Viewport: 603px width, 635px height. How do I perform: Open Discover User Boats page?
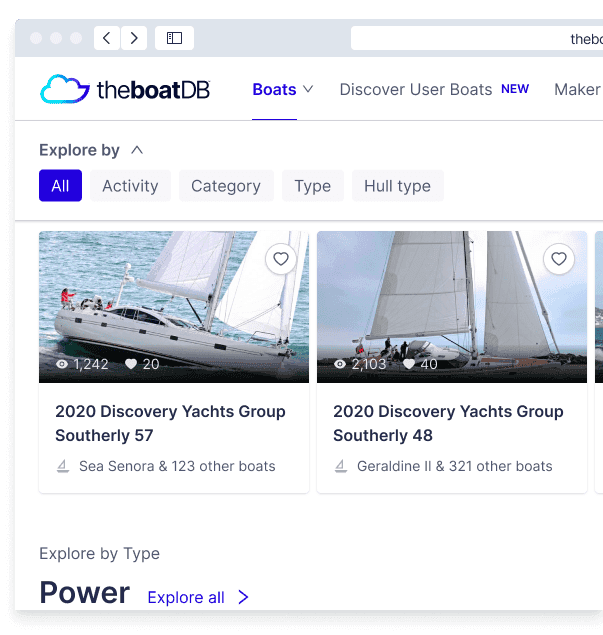[415, 89]
